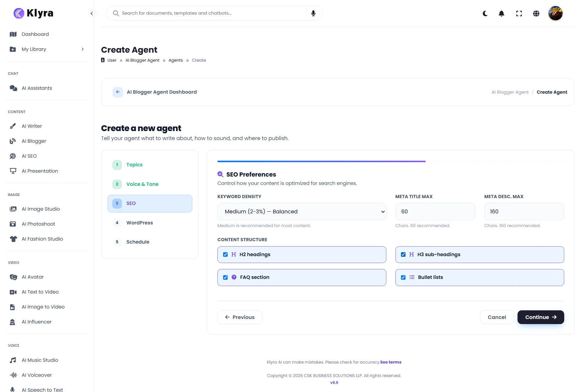This screenshot has height=392, width=575.
Task: Open the user profile avatar
Action: tap(556, 13)
